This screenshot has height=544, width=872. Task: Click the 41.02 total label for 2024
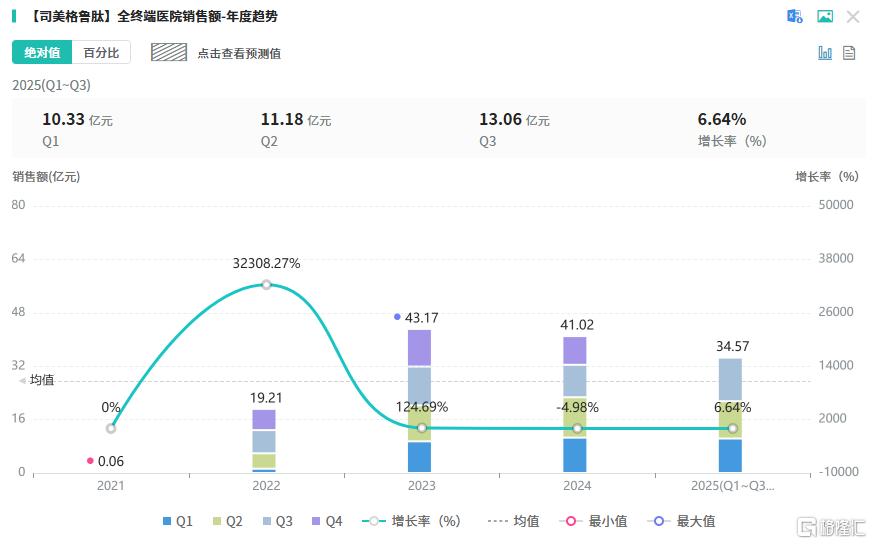(577, 325)
